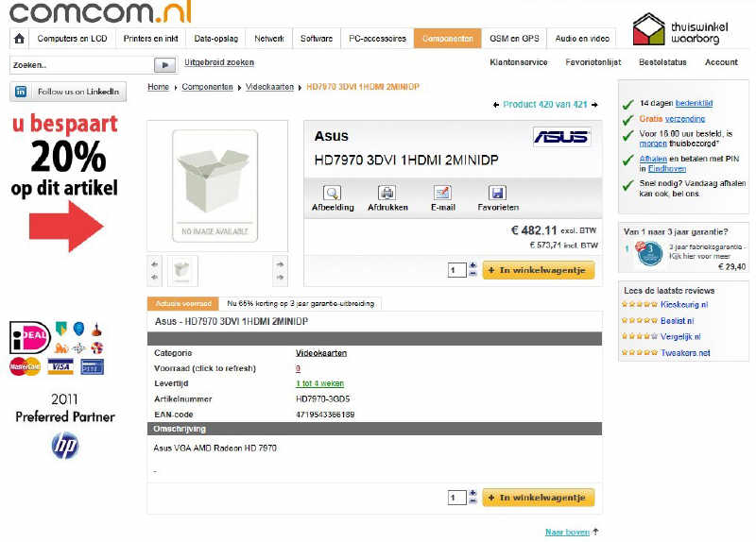Increase quantity in top quantity stepper
Screen dimensions: 756x542
click(472, 266)
